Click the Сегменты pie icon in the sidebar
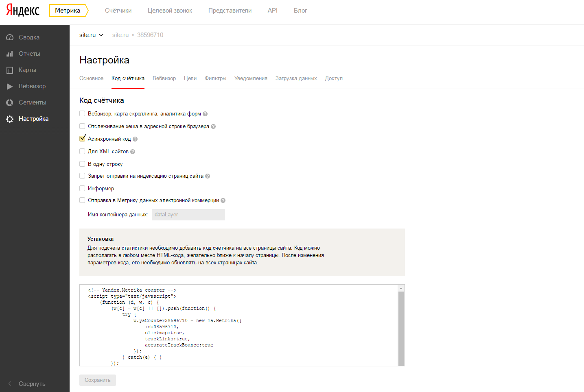The image size is (584, 392). 10,102
